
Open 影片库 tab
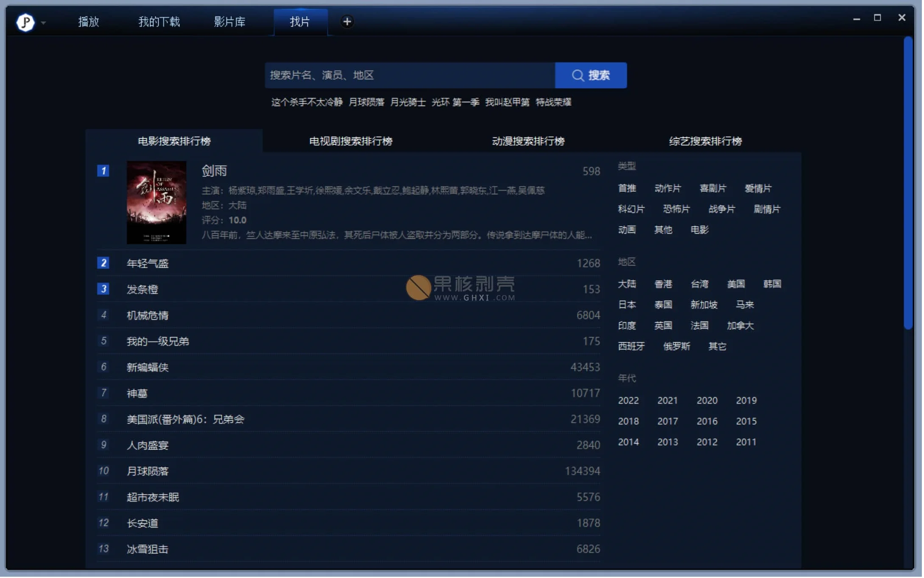[x=230, y=22]
